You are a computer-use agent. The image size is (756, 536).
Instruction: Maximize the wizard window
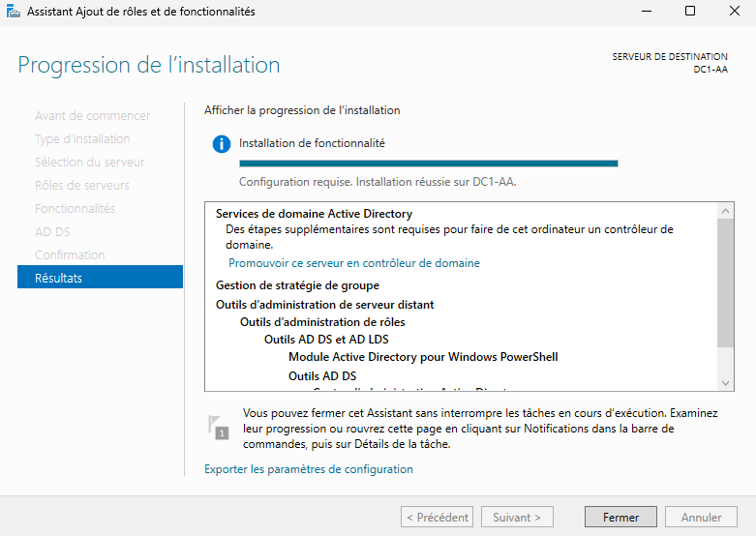[690, 11]
